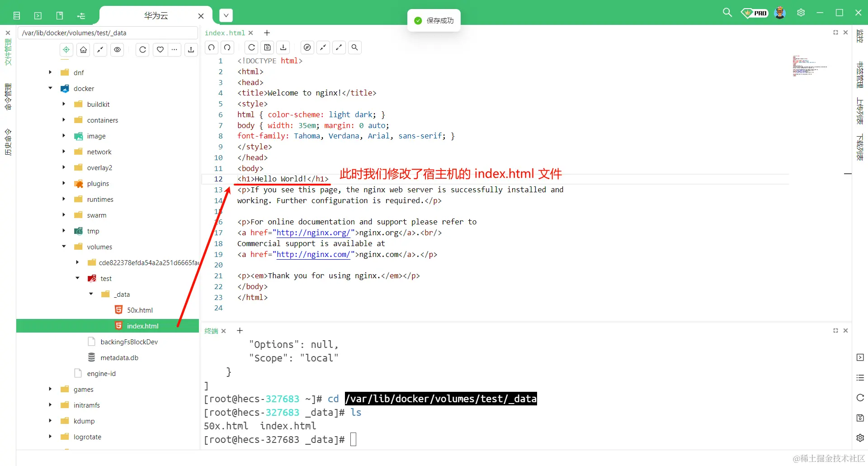This screenshot has width=868, height=466.
Task: Expand the games folder
Action: coord(50,389)
